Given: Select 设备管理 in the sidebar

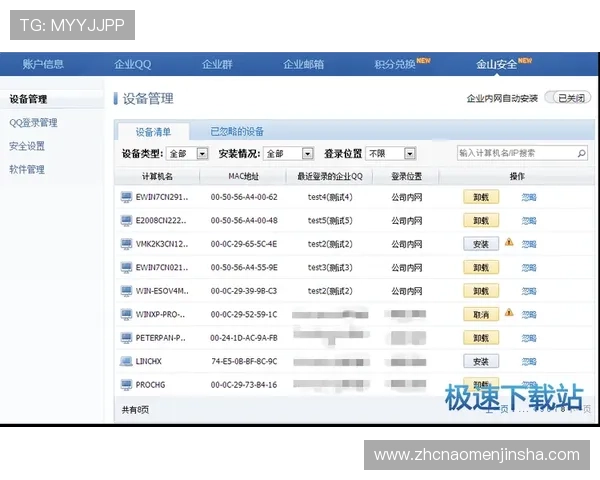Looking at the screenshot, I should [x=28, y=99].
